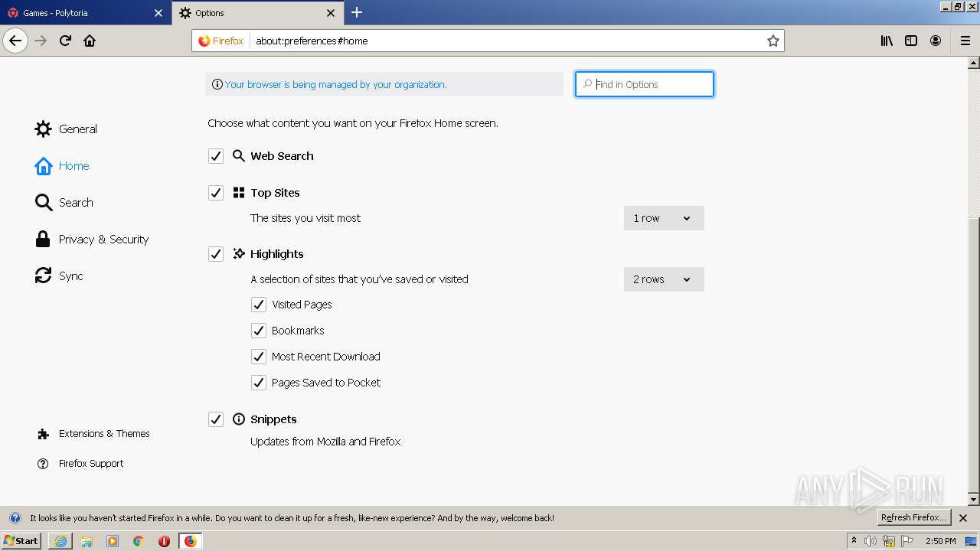The width and height of the screenshot is (980, 551).
Task: Uncheck the Top Sites checkbox
Action: (216, 193)
